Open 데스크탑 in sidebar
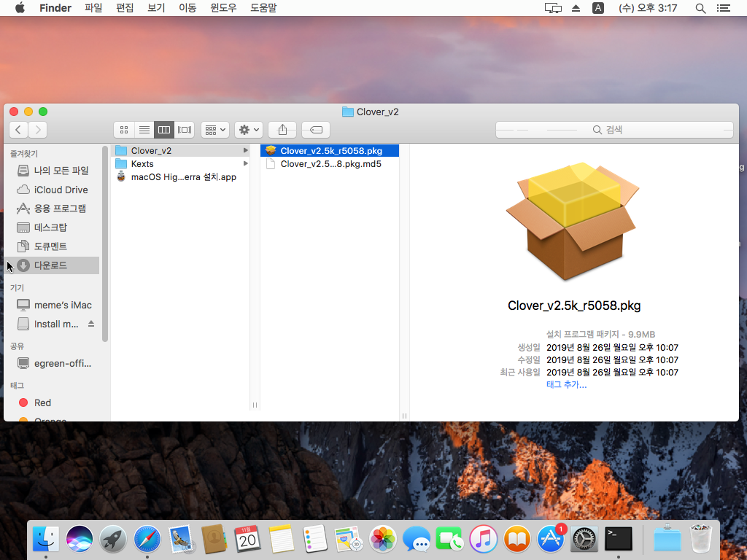747x560 pixels. coord(53,227)
